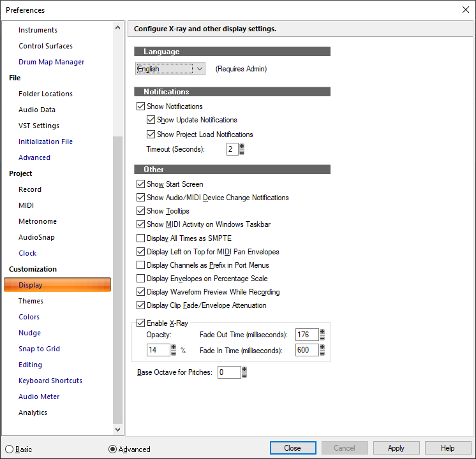This screenshot has width=476, height=459.
Task: Check Display Envelopes on Percentage Scale
Action: click(x=140, y=278)
